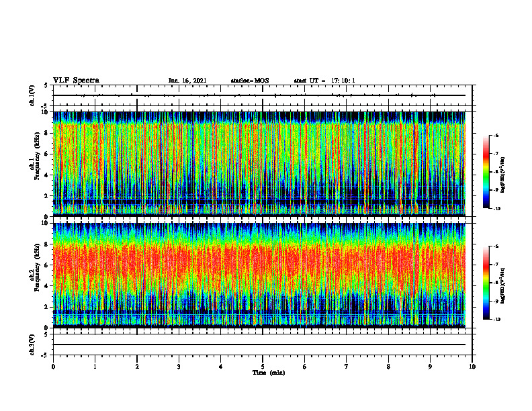
Task: Click the time axis tick label "3"
Action: click(x=179, y=367)
